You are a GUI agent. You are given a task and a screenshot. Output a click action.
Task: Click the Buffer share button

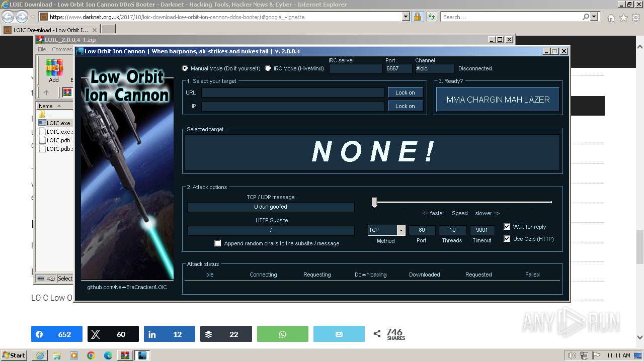click(x=226, y=334)
